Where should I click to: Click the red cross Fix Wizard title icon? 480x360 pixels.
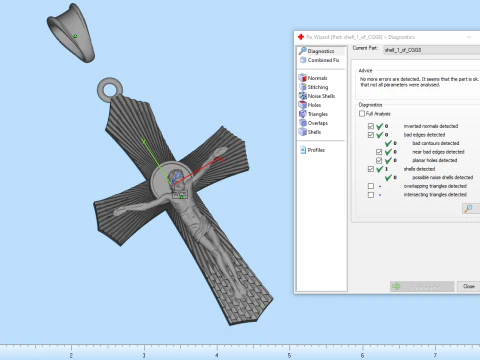301,37
